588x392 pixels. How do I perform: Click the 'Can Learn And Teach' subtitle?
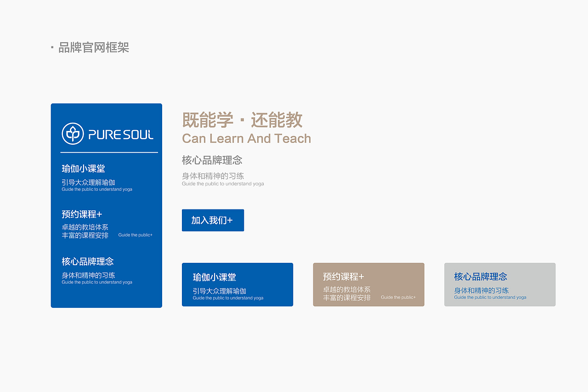246,138
